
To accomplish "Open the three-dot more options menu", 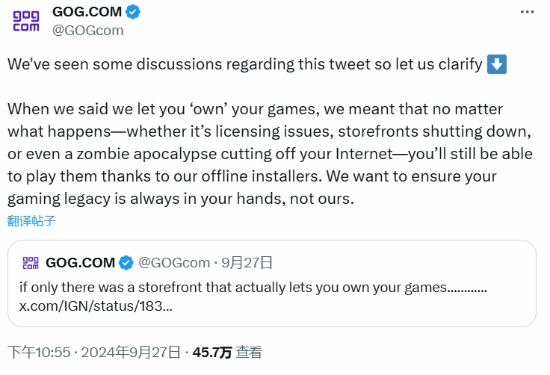I will pyautogui.click(x=527, y=12).
